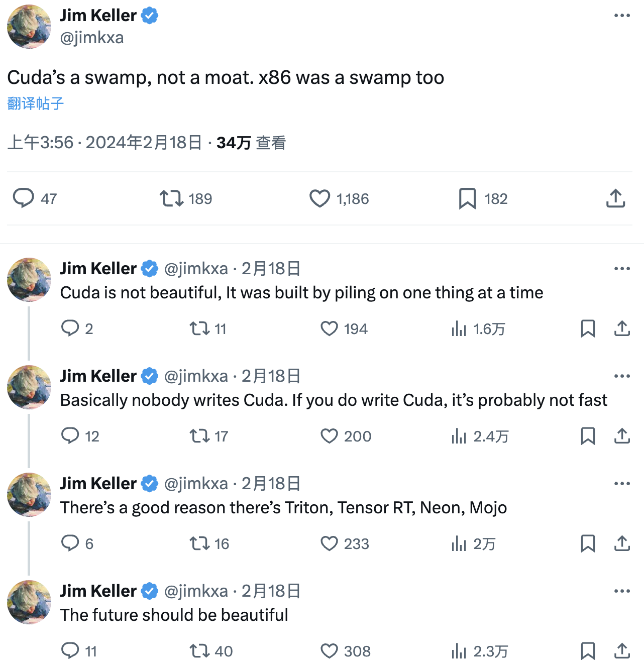Screen dimensions: 644x663
Task: Open options menu on the Triton tweet
Action: [x=622, y=483]
